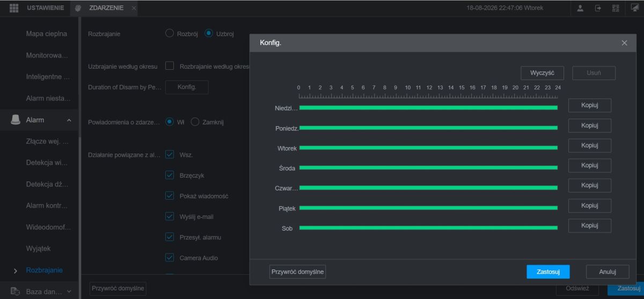Click the Wtorek green time bar

(x=428, y=148)
